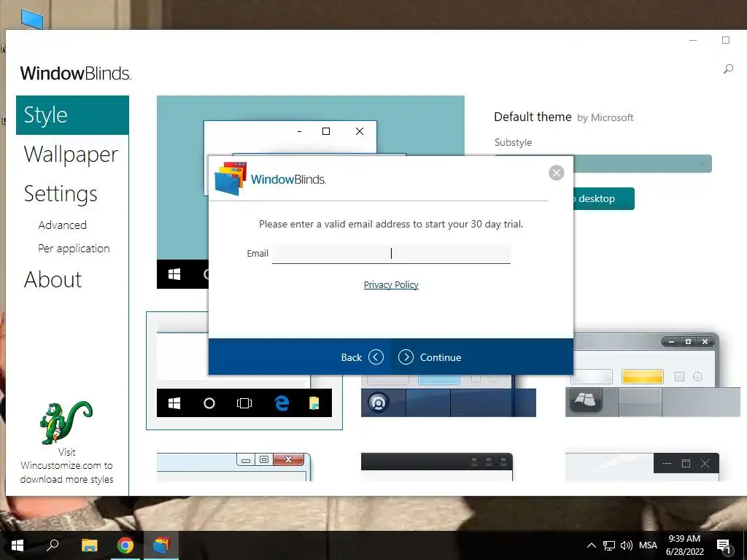This screenshot has height=560, width=747.
Task: Open the notification center icon
Action: click(x=724, y=546)
